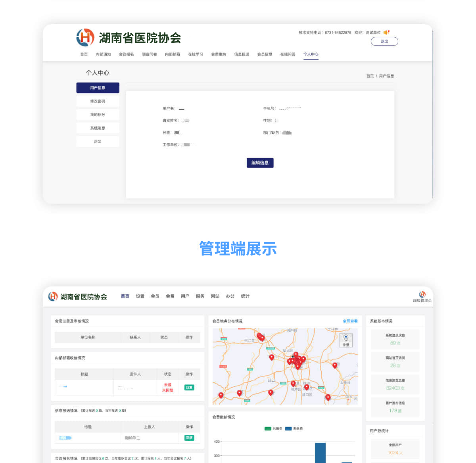Expand the 统计 admin menu
This screenshot has width=476, height=463.
[x=245, y=296]
